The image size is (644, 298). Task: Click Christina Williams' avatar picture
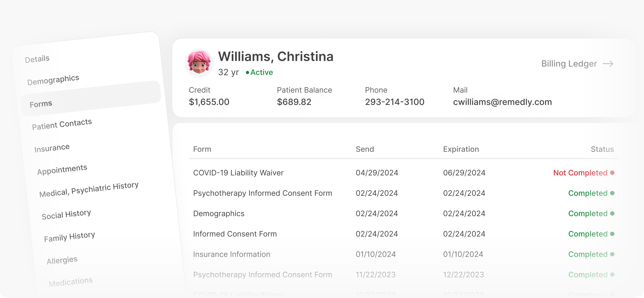point(199,63)
